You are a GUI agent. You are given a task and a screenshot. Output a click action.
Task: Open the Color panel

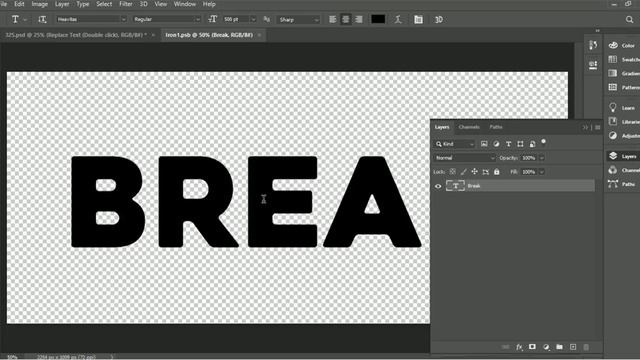(x=623, y=45)
